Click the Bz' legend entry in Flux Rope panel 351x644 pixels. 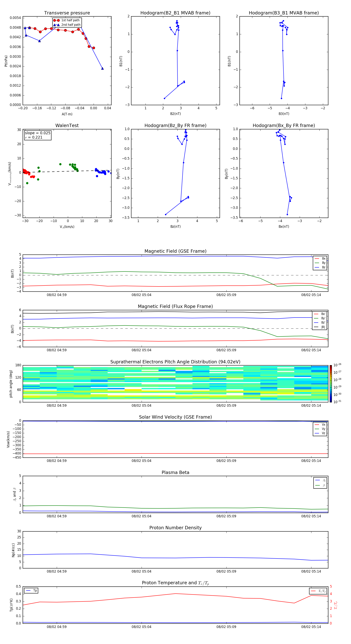coord(320,323)
